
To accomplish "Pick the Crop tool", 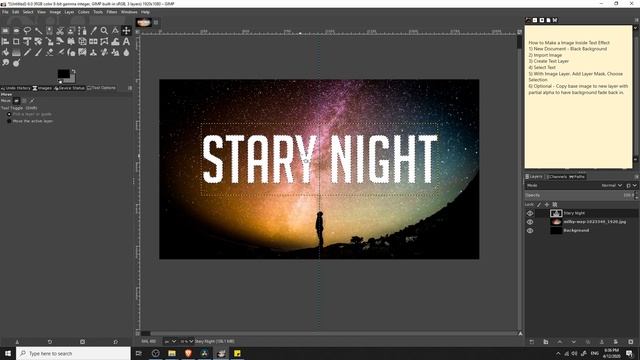I will pos(16,42).
